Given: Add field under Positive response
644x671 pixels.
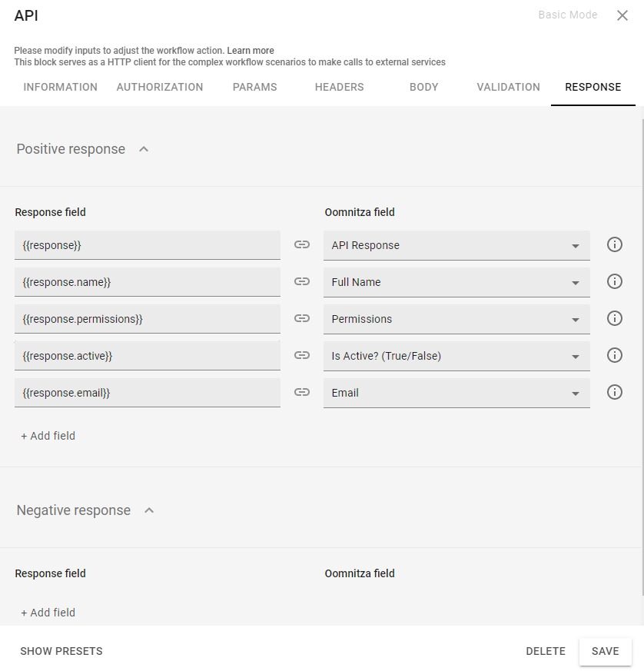Looking at the screenshot, I should [x=48, y=436].
